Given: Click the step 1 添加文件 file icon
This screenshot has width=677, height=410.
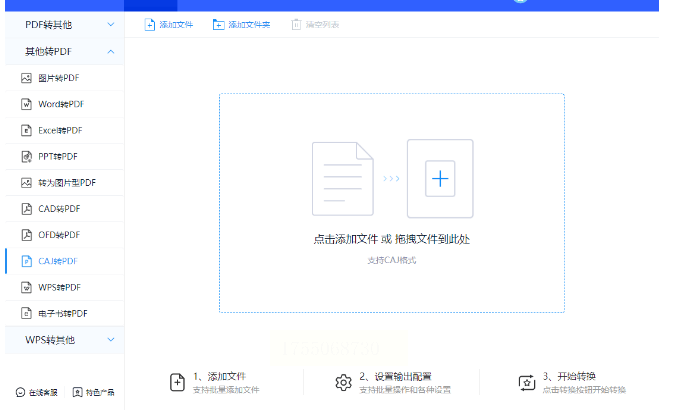Looking at the screenshot, I should (177, 382).
